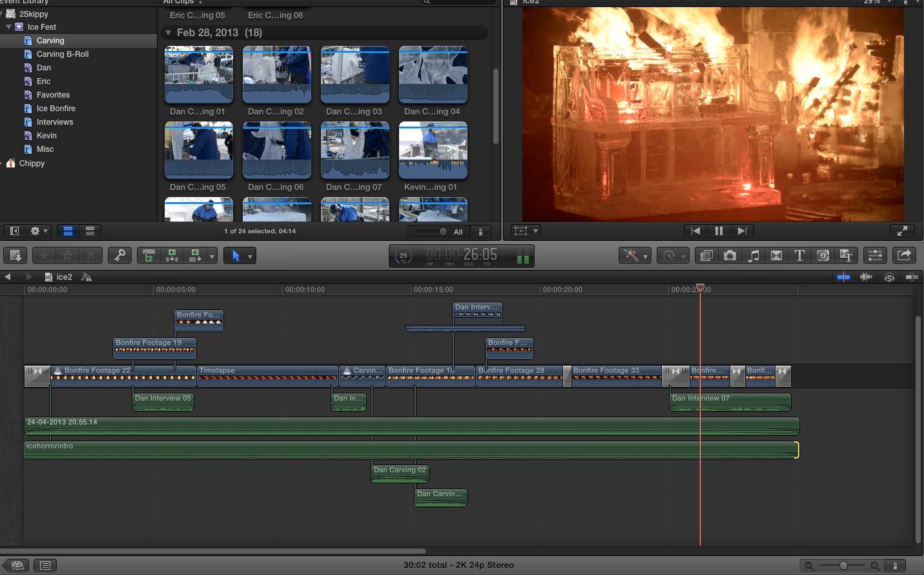Click the playhead at top of ruler
Image resolution: width=924 pixels, height=575 pixels.
pyautogui.click(x=700, y=288)
